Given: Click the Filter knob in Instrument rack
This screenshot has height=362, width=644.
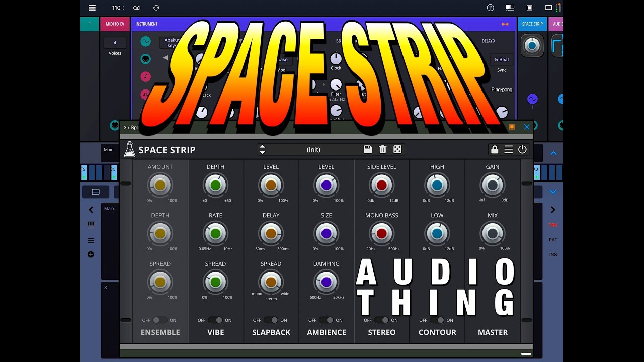Looking at the screenshot, I should 336,84.
